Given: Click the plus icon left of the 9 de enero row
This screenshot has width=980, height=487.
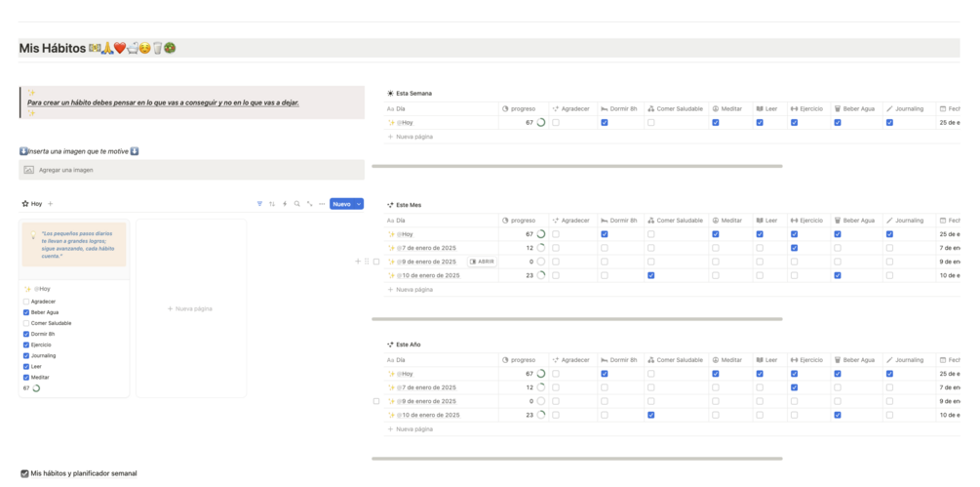Looking at the screenshot, I should click(358, 262).
